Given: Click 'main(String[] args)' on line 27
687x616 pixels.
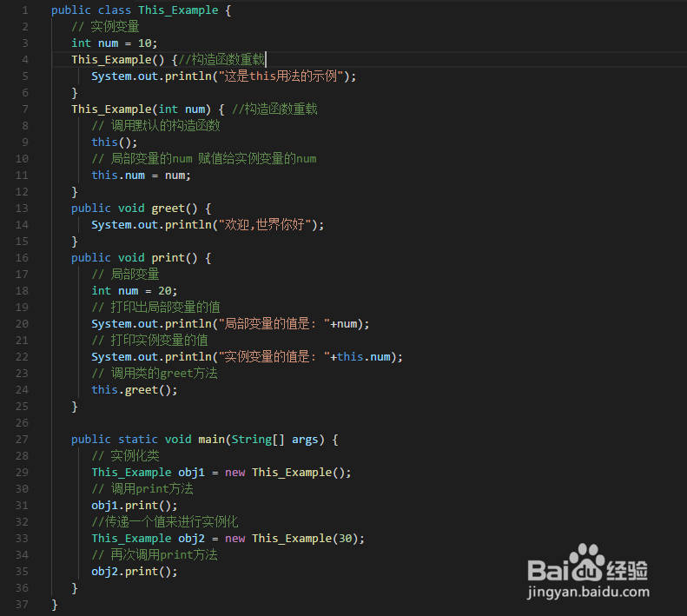Looking at the screenshot, I should 261,440.
